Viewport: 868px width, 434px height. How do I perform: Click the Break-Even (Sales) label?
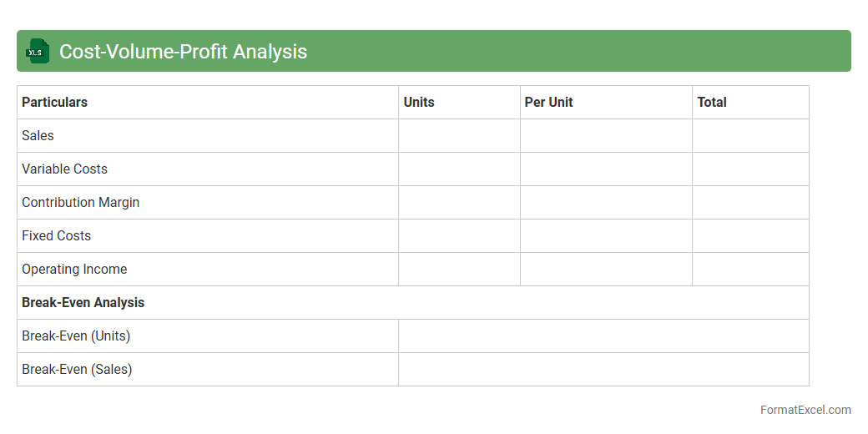coord(77,369)
